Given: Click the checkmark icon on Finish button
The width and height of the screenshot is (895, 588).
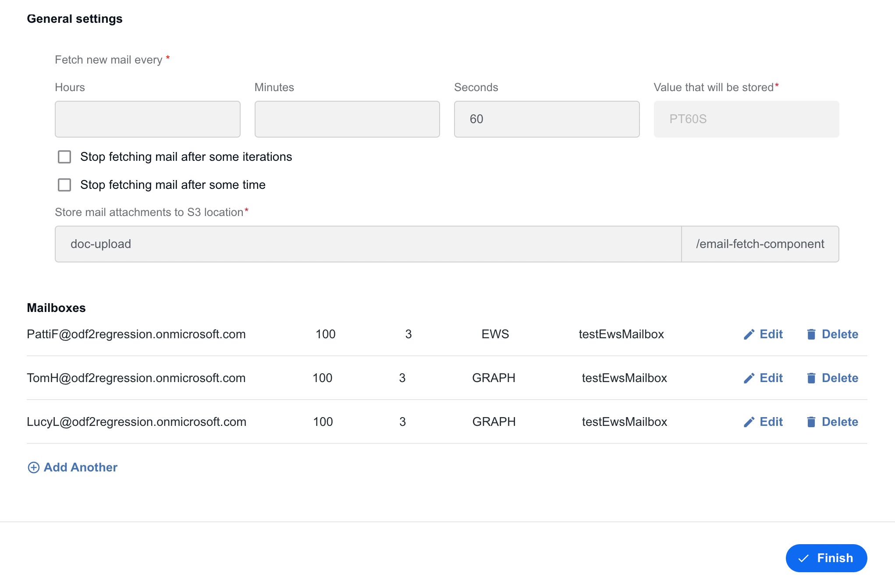Looking at the screenshot, I should [x=803, y=558].
